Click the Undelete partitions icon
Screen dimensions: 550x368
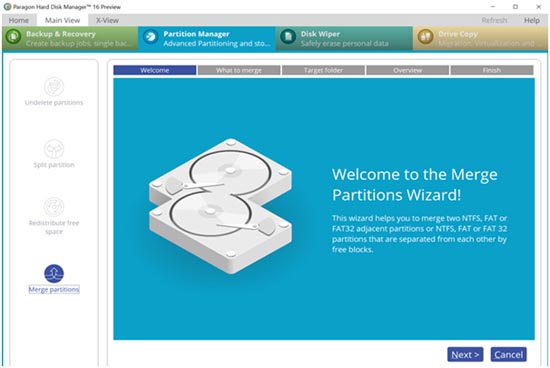click(54, 86)
